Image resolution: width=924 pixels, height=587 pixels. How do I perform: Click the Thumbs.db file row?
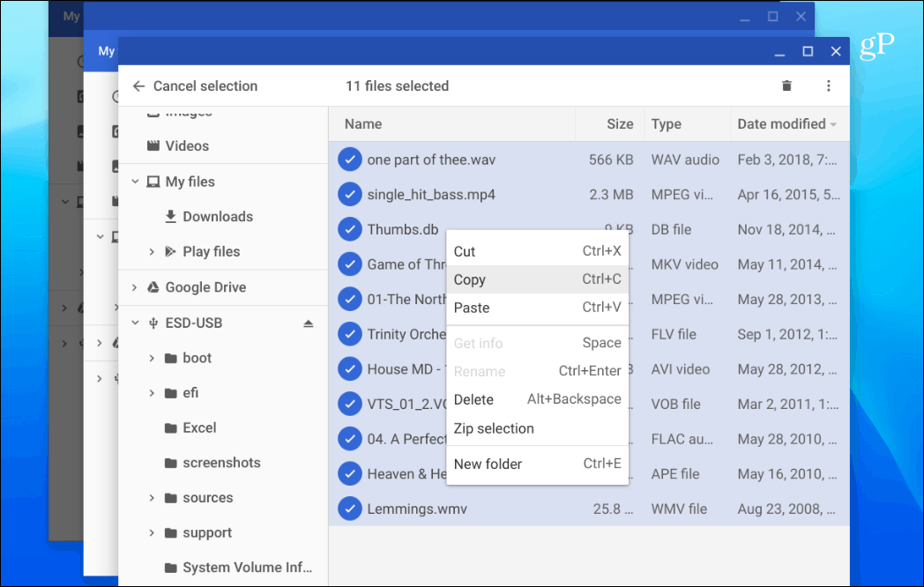[x=589, y=229]
